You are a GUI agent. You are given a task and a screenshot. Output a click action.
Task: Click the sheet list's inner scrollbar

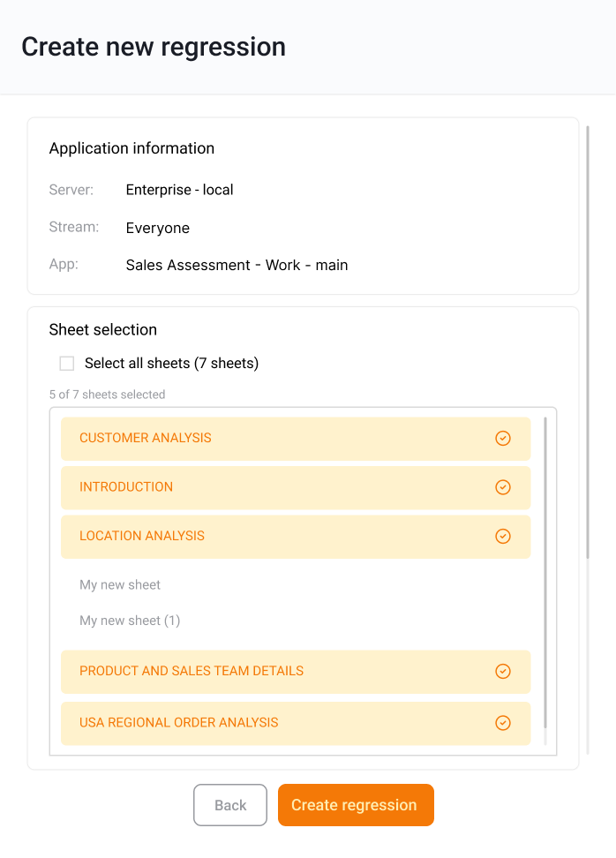(x=545, y=572)
